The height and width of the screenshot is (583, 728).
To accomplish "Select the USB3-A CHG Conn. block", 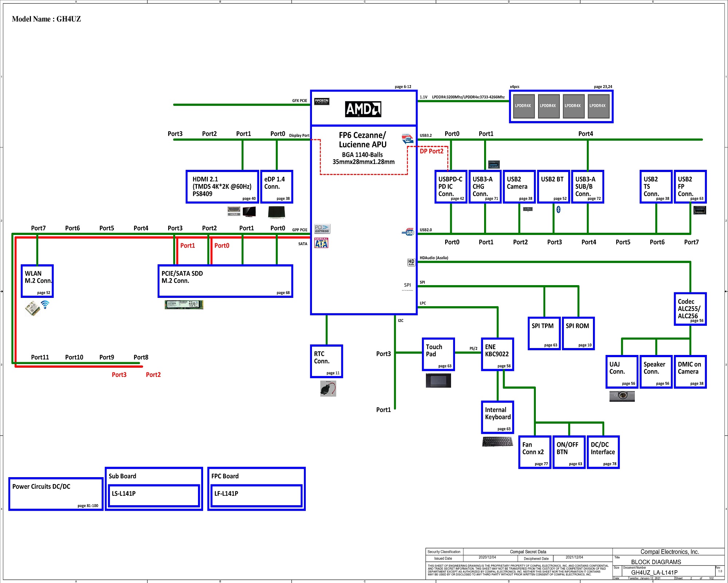I will pyautogui.click(x=485, y=187).
